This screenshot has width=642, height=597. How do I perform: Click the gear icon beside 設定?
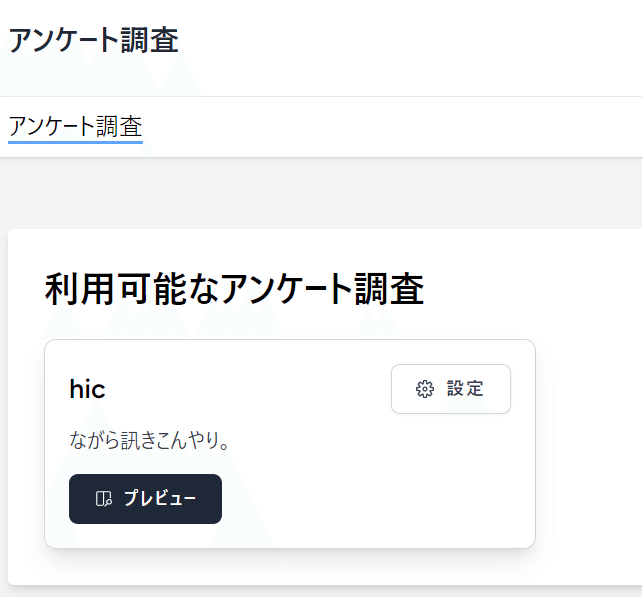coord(425,389)
